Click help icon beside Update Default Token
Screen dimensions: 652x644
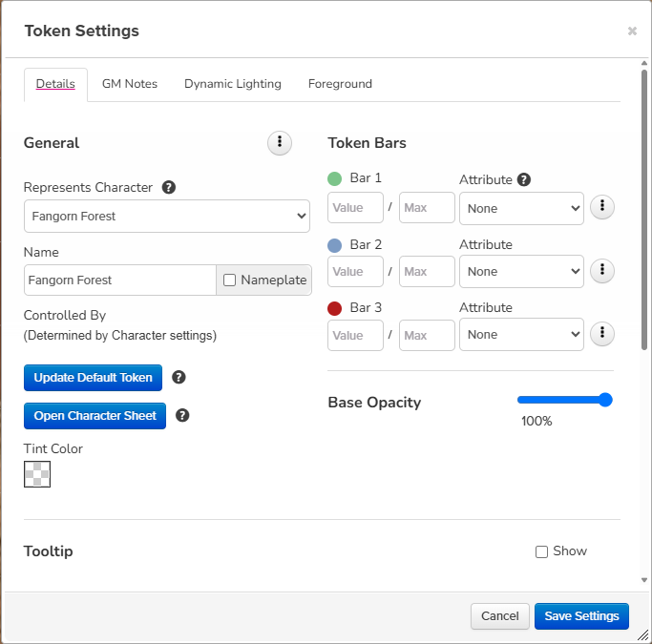click(179, 377)
